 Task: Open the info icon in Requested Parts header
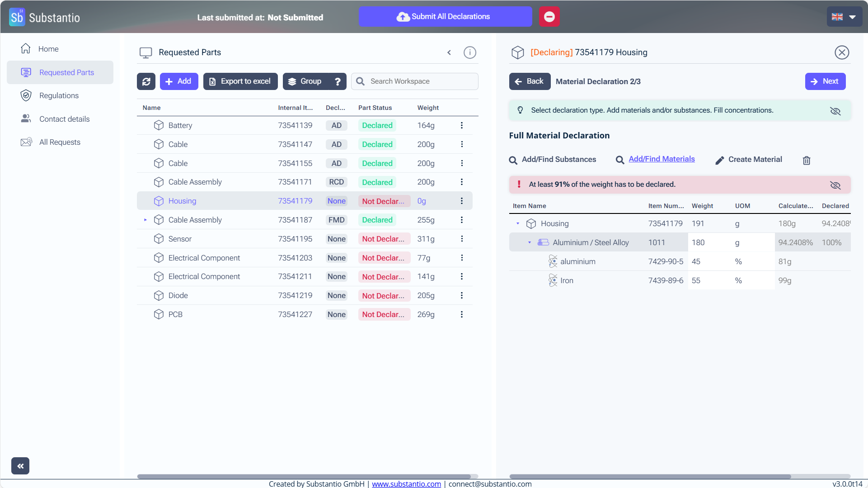click(469, 52)
